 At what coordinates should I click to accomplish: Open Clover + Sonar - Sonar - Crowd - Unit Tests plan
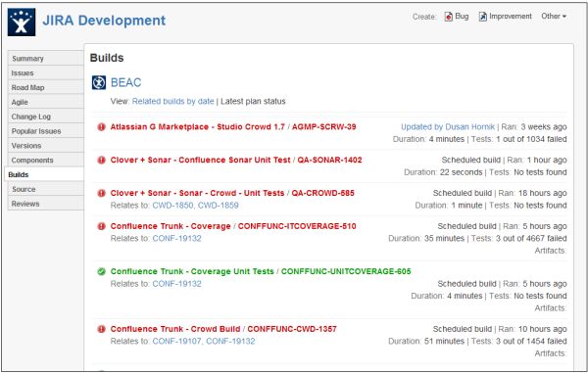point(197,193)
